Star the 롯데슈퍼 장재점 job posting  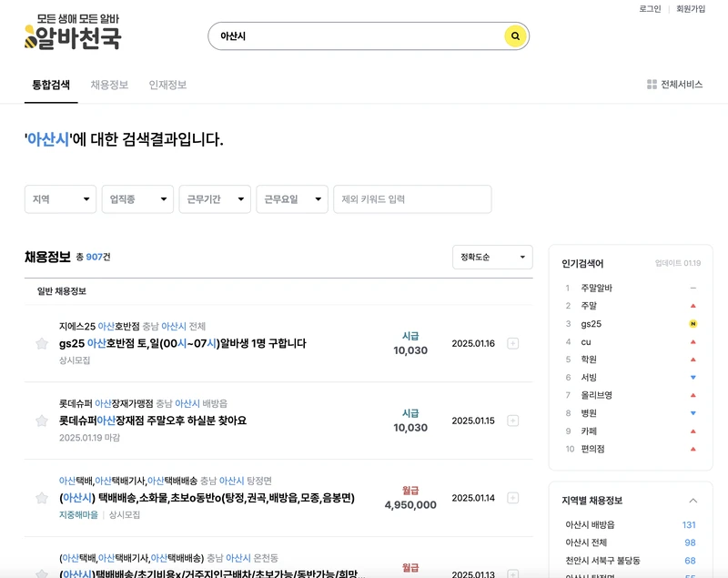pos(39,418)
